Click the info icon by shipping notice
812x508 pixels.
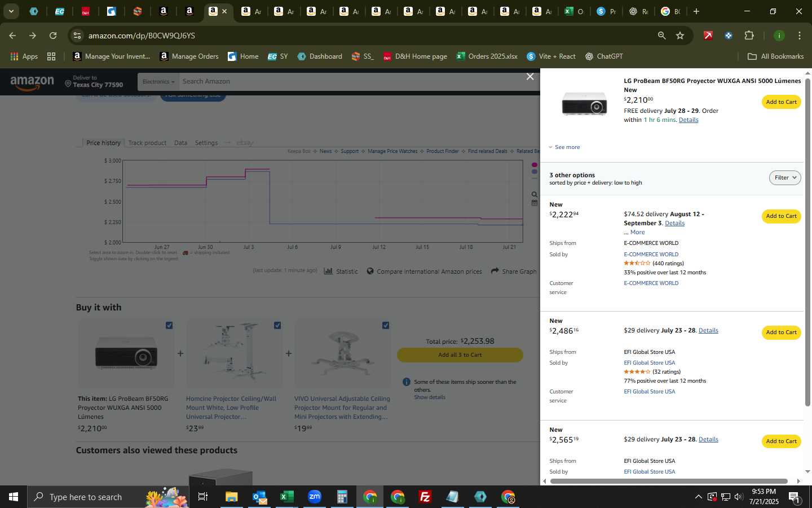click(x=407, y=382)
